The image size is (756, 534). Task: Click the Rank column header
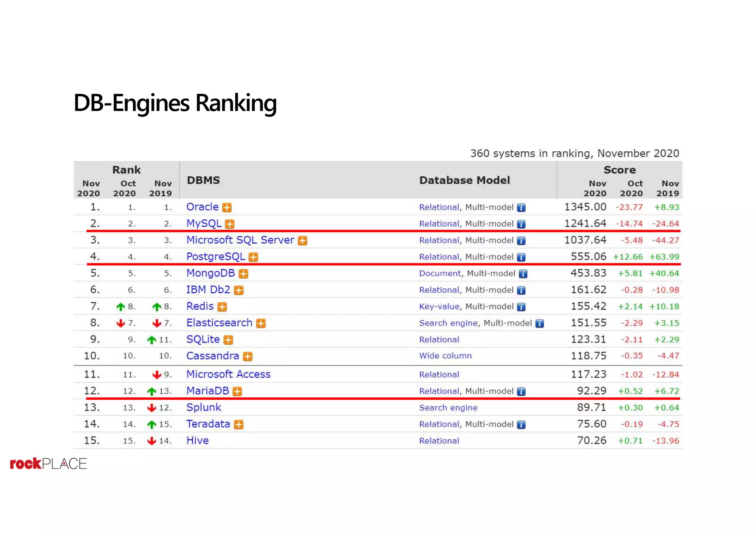[127, 170]
